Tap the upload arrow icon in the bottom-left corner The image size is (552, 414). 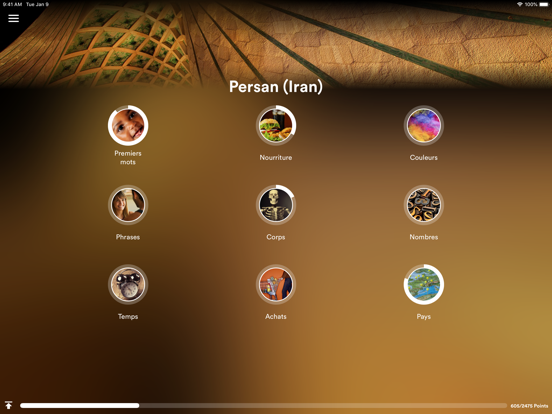pyautogui.click(x=8, y=405)
